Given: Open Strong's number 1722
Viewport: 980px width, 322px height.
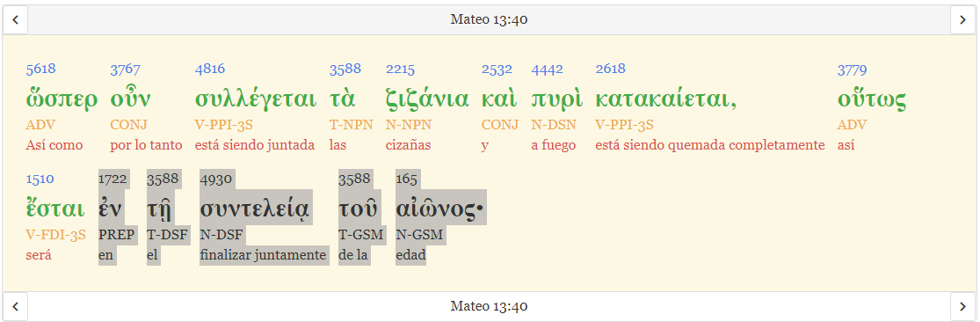Looking at the screenshot, I should [x=113, y=179].
